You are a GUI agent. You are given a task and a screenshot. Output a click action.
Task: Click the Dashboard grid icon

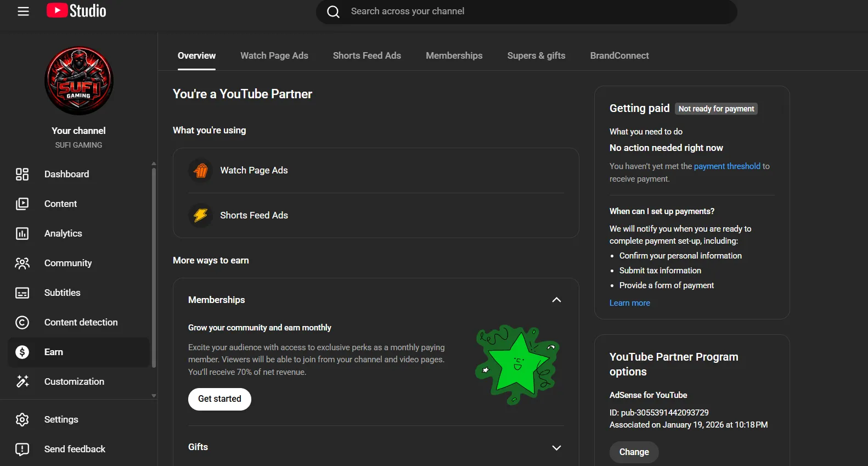(x=22, y=174)
